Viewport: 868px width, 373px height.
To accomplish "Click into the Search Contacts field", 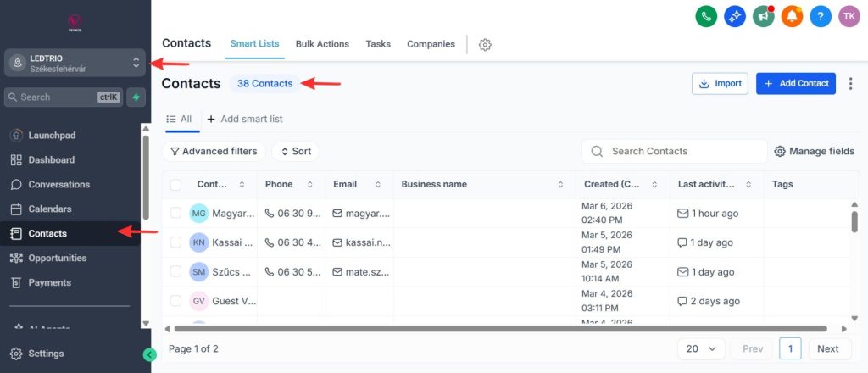I will tap(674, 151).
